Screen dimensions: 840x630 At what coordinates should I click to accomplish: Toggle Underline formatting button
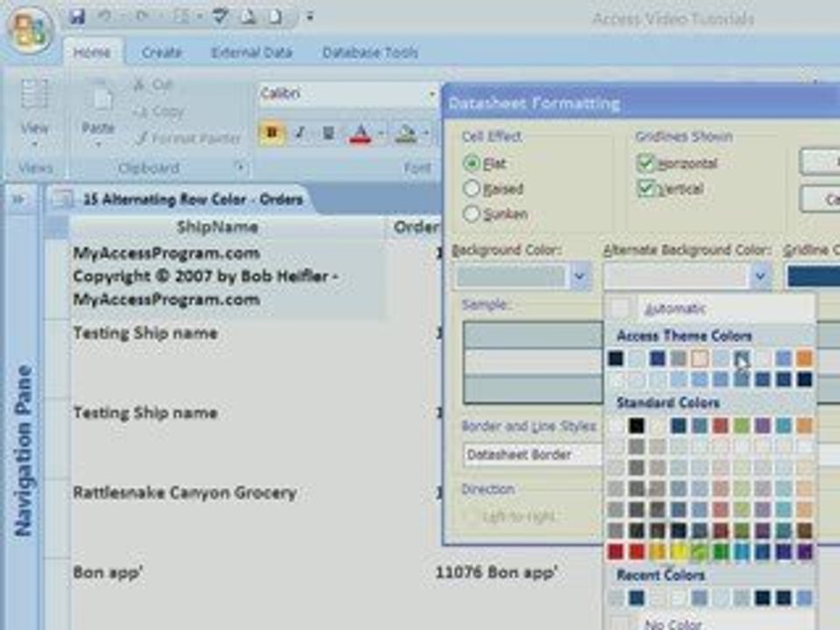328,132
